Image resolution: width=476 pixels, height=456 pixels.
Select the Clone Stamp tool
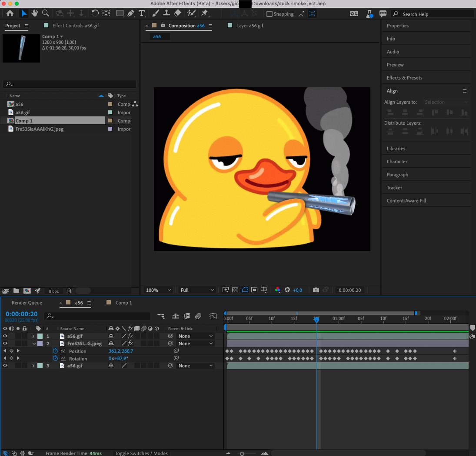tap(166, 13)
